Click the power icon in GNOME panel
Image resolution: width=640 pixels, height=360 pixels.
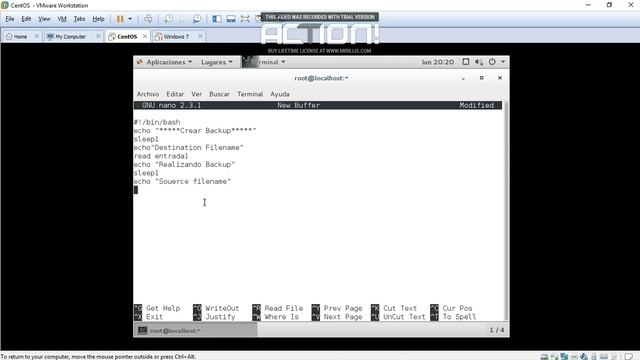[x=492, y=62]
